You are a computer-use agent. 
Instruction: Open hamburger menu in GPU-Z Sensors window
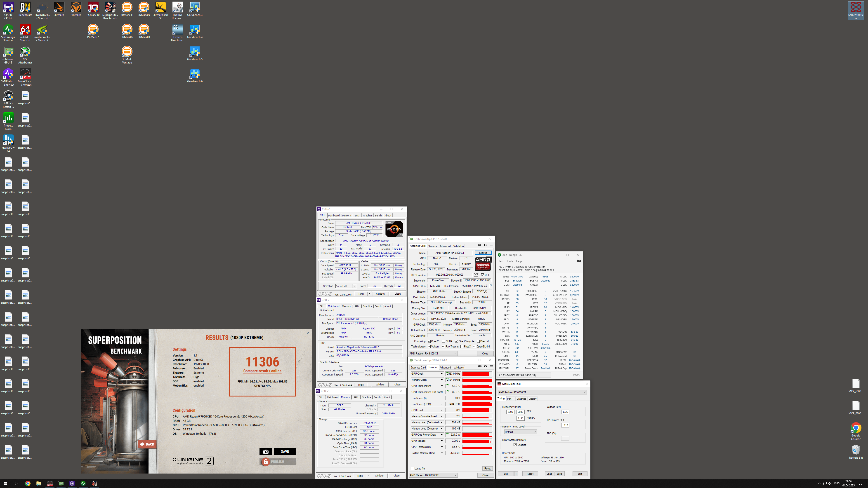coord(491,366)
